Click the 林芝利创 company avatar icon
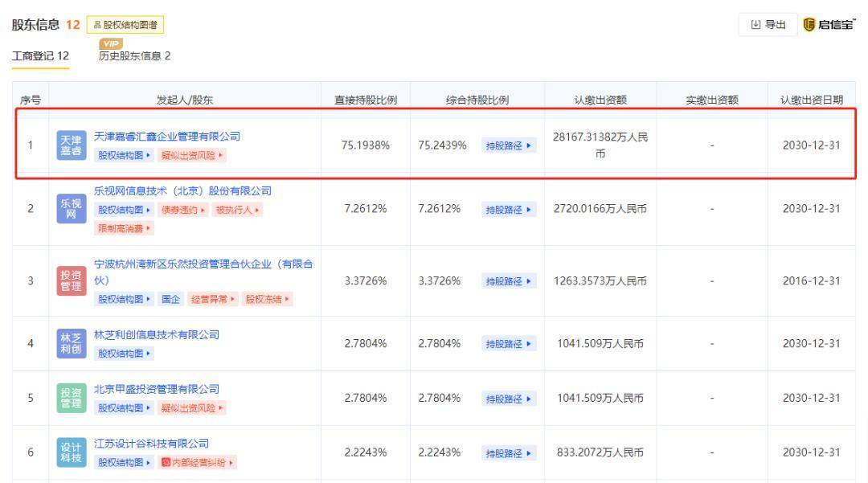 pyautogui.click(x=72, y=343)
